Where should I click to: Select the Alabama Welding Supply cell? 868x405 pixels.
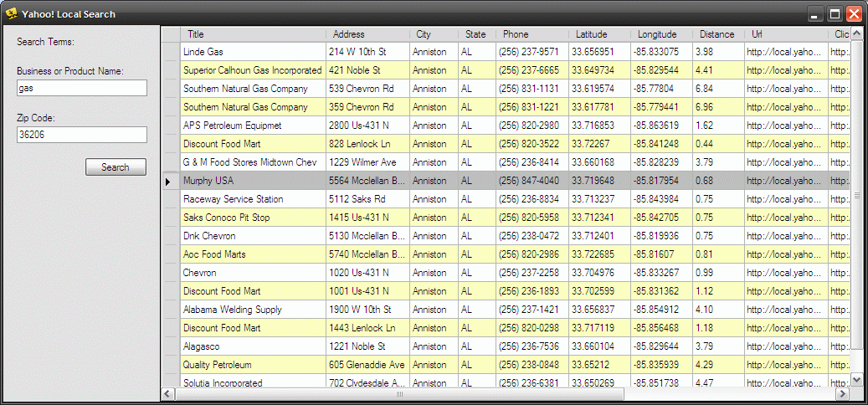click(x=253, y=310)
